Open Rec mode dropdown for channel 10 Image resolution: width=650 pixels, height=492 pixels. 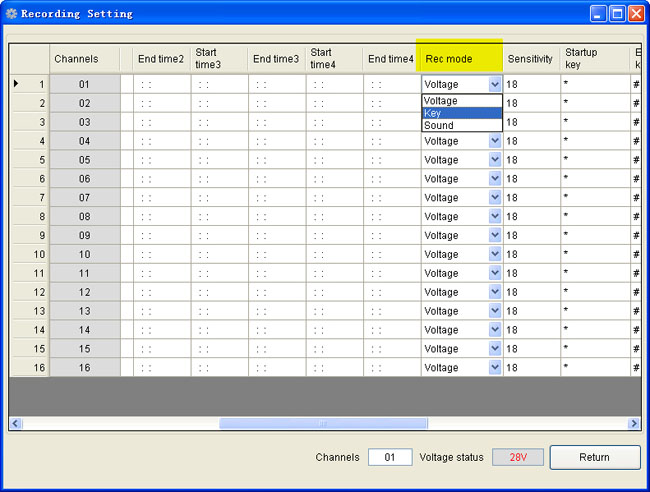(x=495, y=254)
